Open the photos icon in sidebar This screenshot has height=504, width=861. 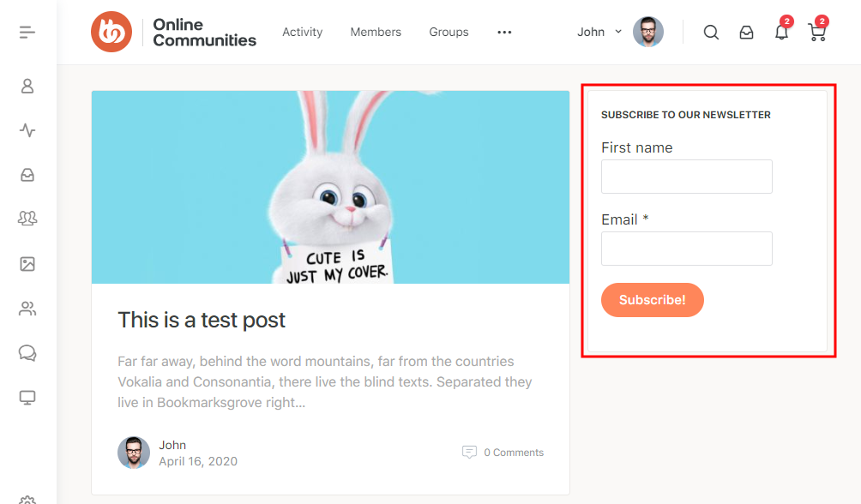click(x=27, y=264)
